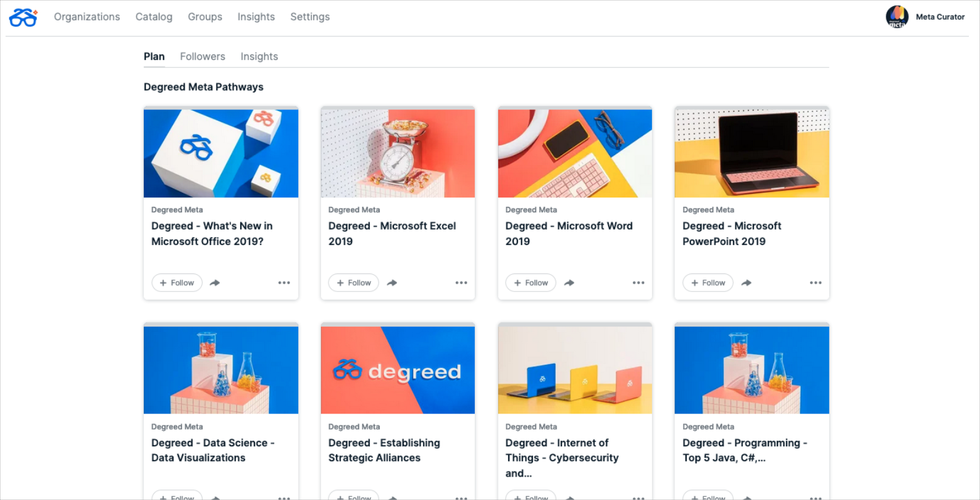
Task: Share the What's New in Microsoft Office 2019 pathway
Action: coord(215,283)
